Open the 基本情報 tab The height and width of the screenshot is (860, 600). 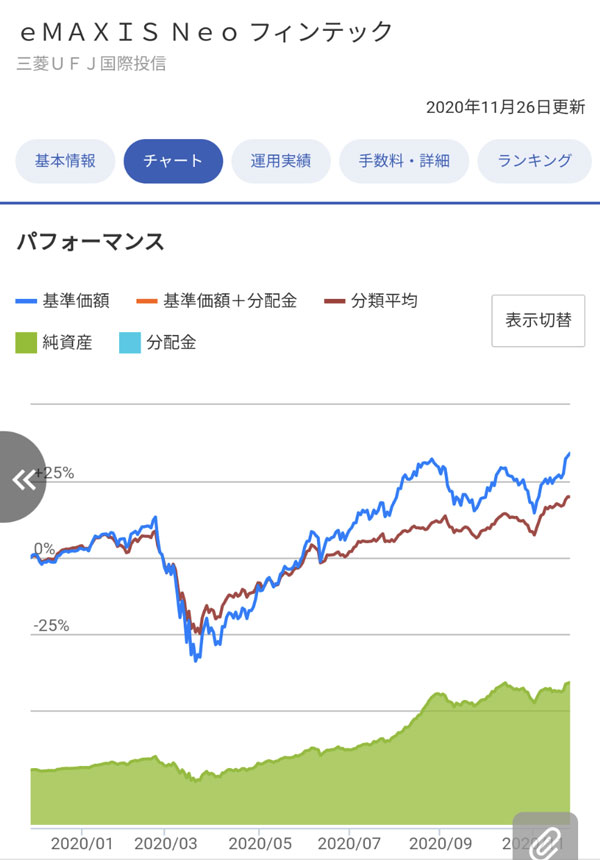tap(65, 161)
